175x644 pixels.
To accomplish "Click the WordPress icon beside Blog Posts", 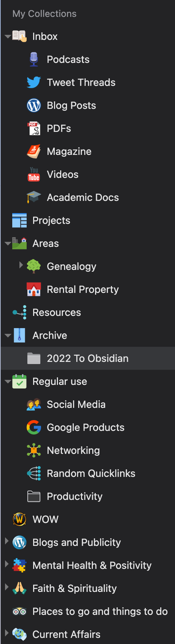I will 34,105.
